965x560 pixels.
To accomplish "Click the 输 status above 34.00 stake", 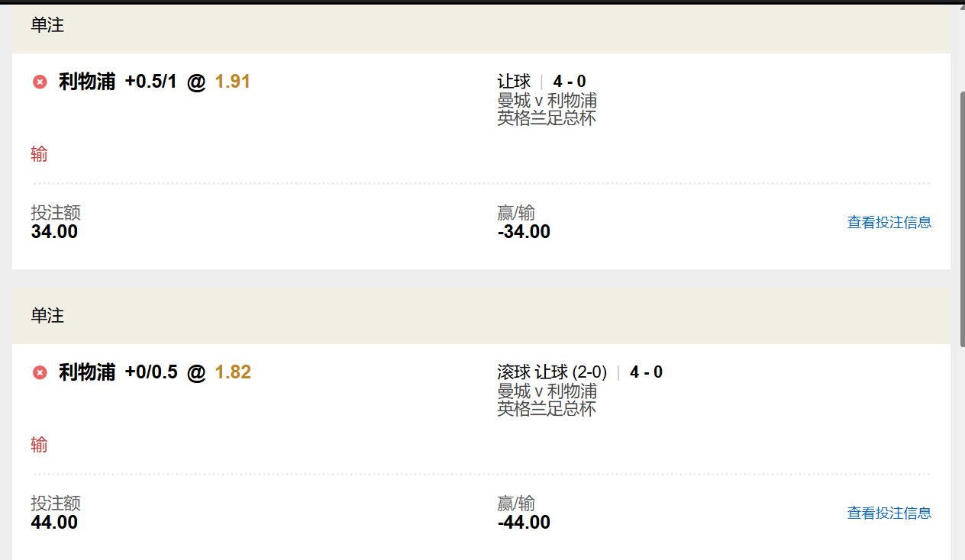I will point(39,154).
